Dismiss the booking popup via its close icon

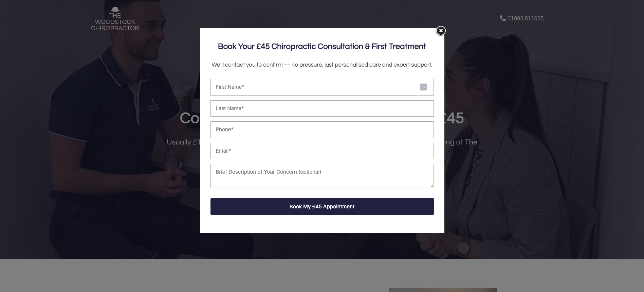point(440,31)
